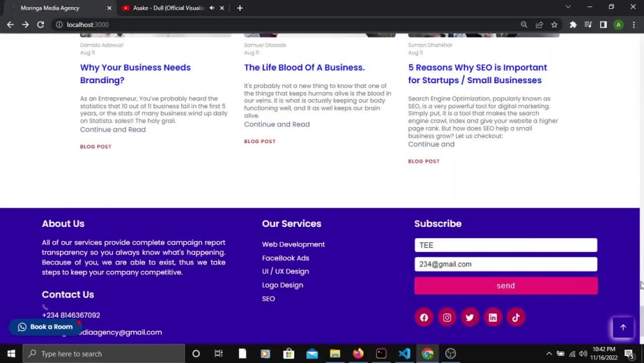Open the Mail app from taskbar
The height and width of the screenshot is (363, 644).
coord(312,353)
